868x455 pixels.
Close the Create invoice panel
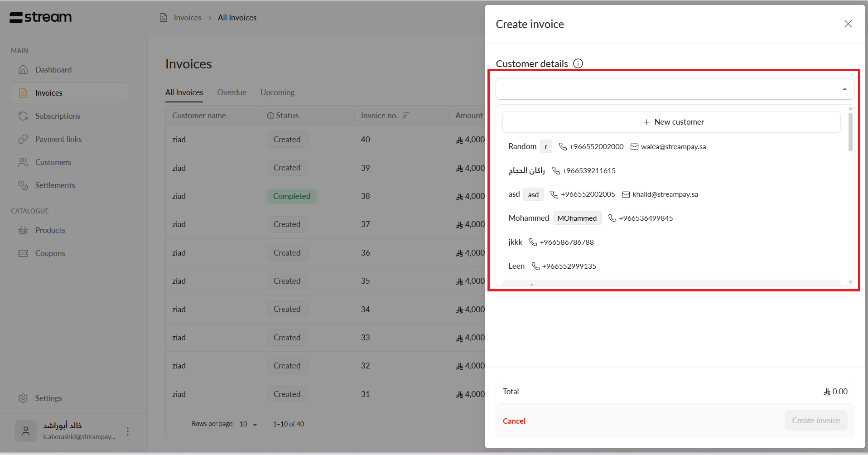coord(848,24)
